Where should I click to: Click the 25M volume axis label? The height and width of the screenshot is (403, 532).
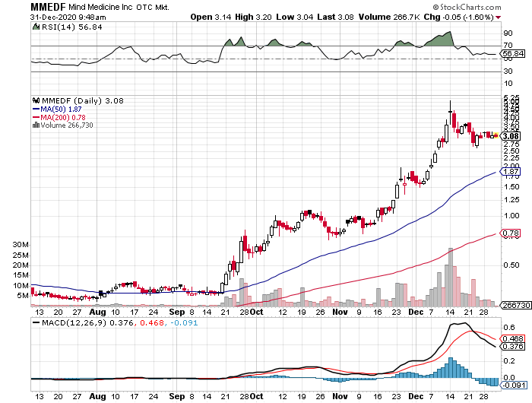[21, 255]
